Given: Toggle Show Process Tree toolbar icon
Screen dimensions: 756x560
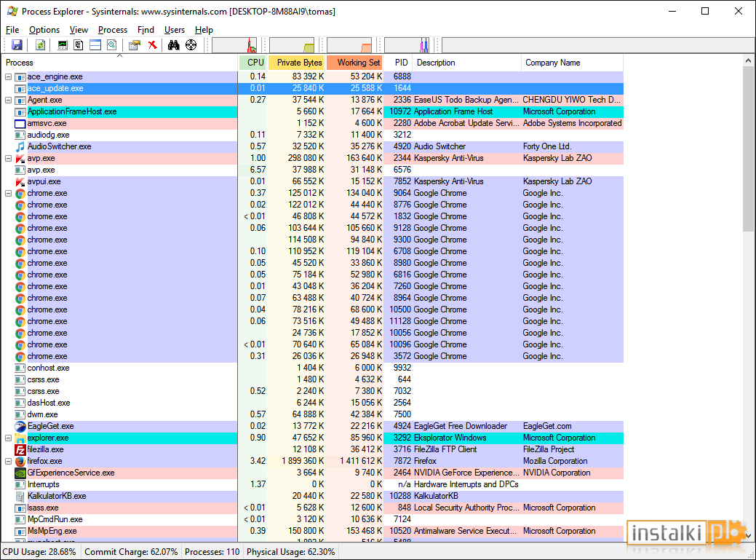Looking at the screenshot, I should (79, 45).
